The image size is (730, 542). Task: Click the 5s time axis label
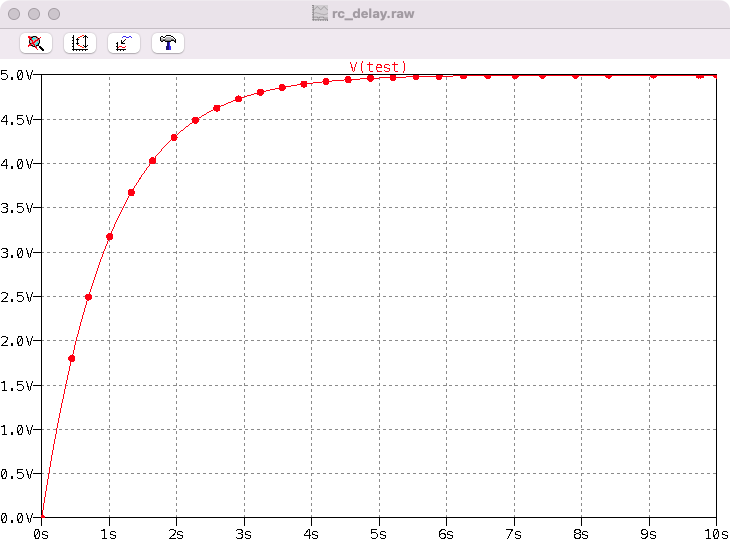click(x=379, y=534)
